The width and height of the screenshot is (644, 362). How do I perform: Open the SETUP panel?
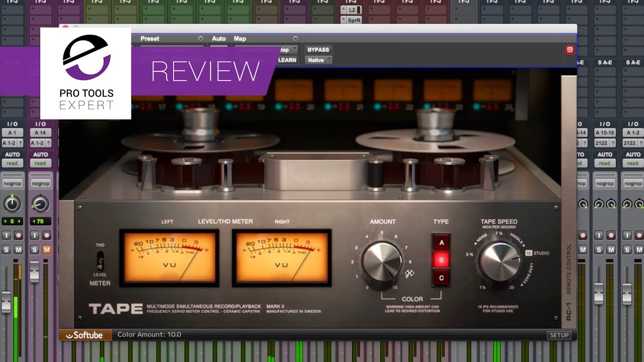(559, 335)
